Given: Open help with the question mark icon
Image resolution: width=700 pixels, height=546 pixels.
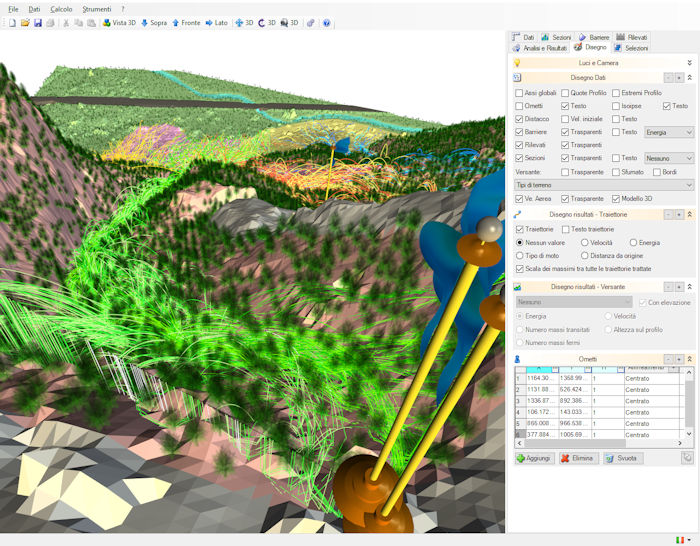Looking at the screenshot, I should pos(326,22).
